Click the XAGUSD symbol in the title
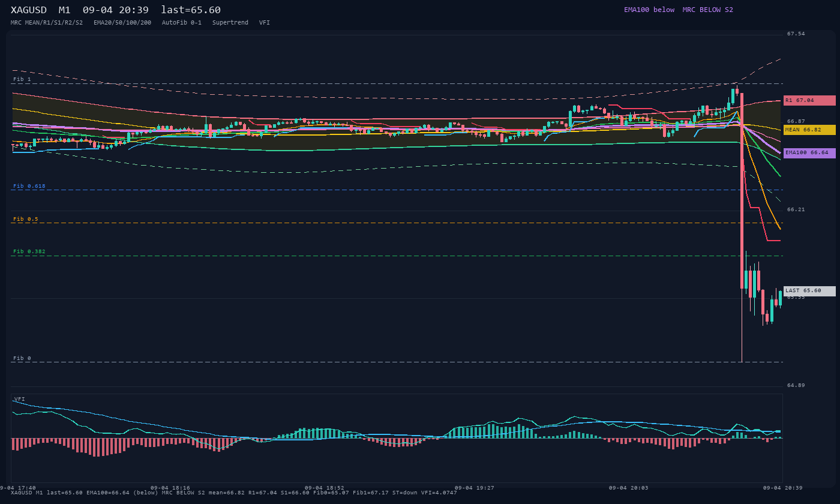This screenshot has height=504, width=840. point(28,10)
